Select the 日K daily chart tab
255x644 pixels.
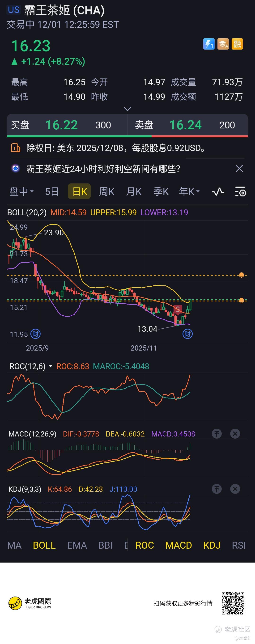point(80,191)
